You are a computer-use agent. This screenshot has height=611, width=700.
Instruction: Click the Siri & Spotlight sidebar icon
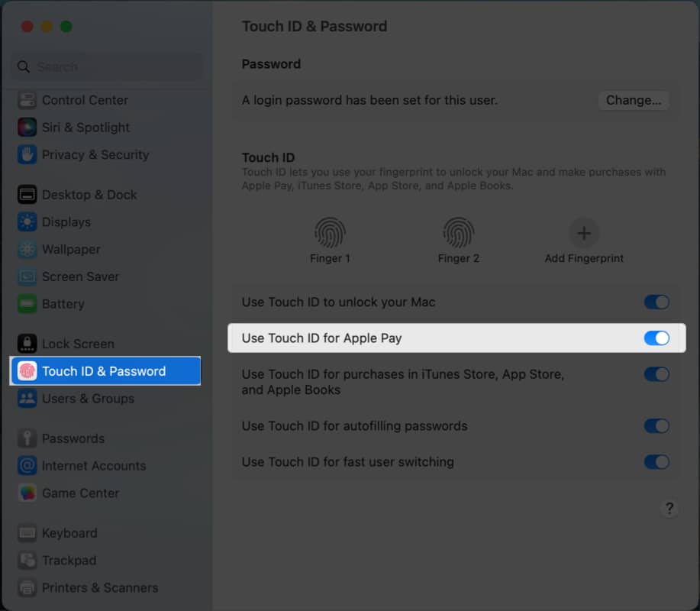pyautogui.click(x=27, y=128)
